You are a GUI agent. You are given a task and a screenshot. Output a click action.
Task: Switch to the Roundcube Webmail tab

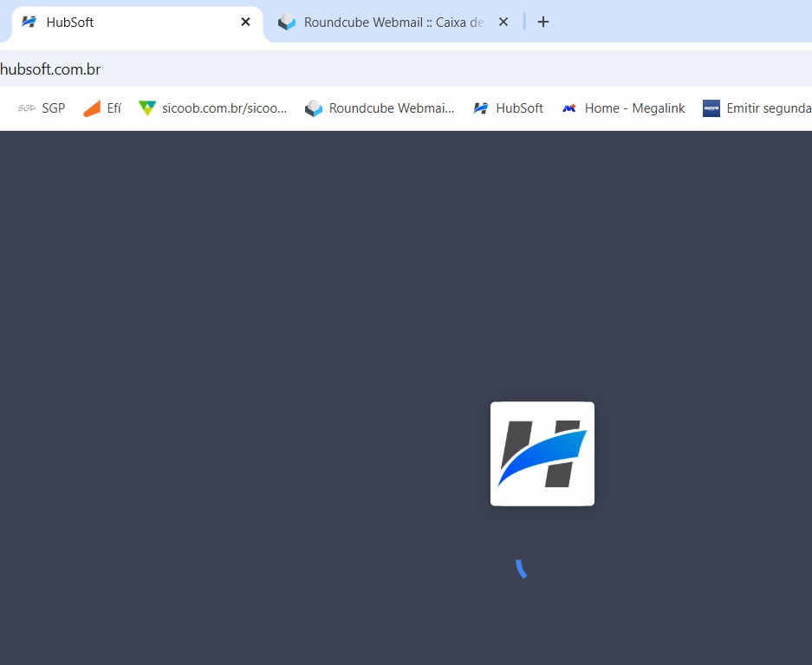pos(393,23)
